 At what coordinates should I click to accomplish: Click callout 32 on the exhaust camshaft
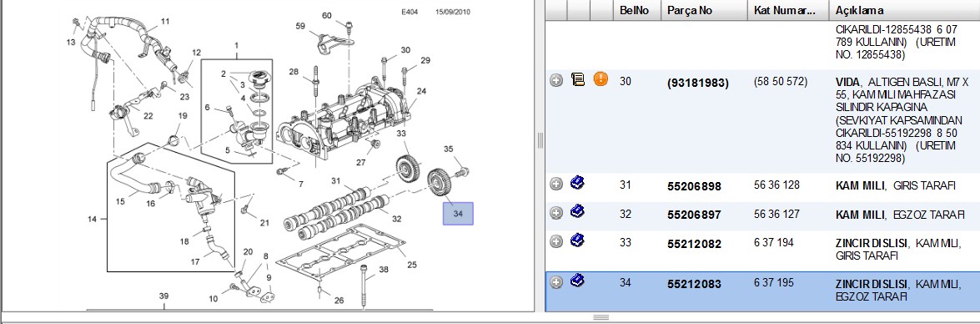point(396,218)
